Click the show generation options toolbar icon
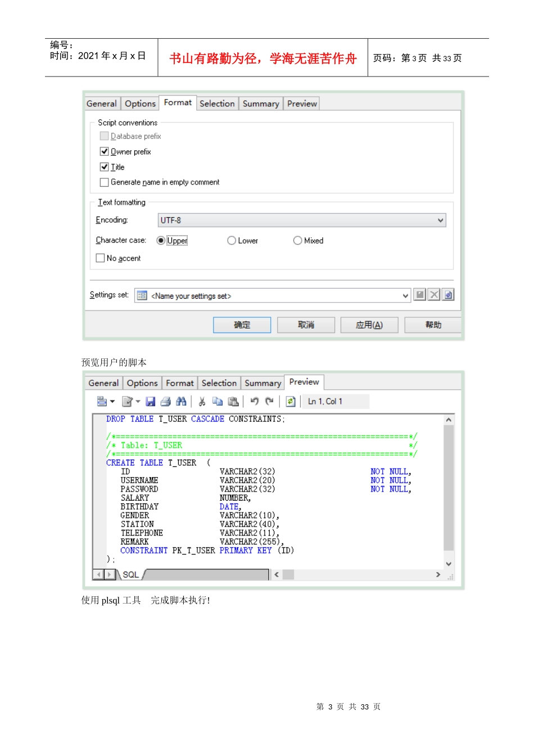534x756 pixels. pos(102,401)
